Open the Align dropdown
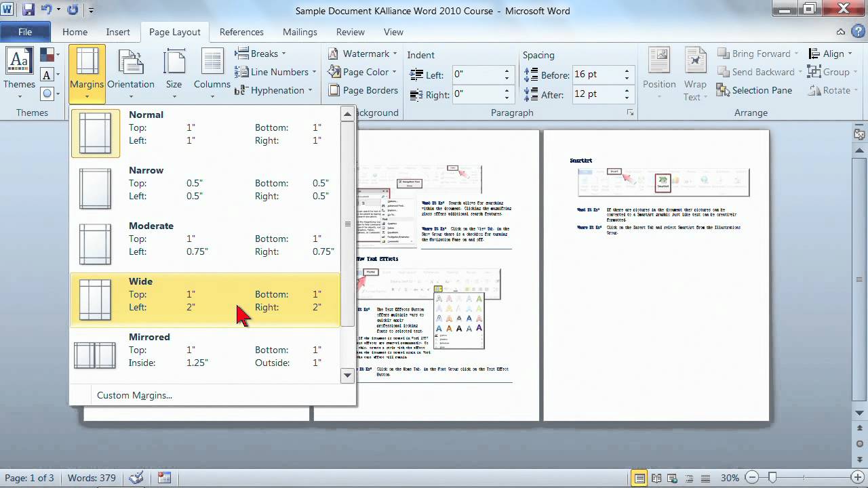868x488 pixels. pyautogui.click(x=831, y=54)
